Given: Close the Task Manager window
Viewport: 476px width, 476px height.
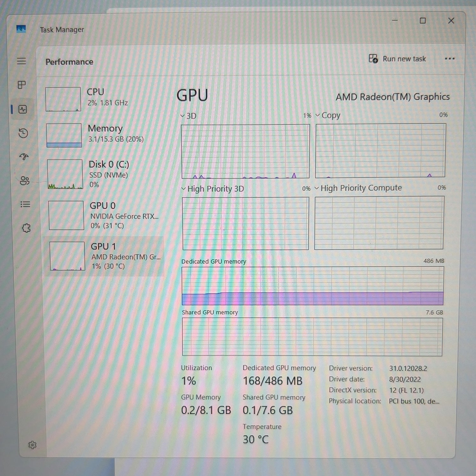Looking at the screenshot, I should 451,21.
